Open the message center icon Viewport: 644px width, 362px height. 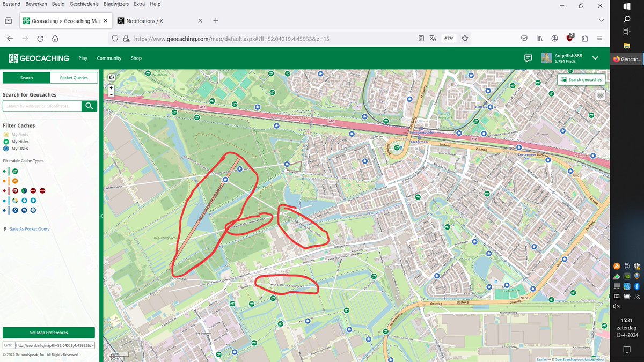[528, 58]
